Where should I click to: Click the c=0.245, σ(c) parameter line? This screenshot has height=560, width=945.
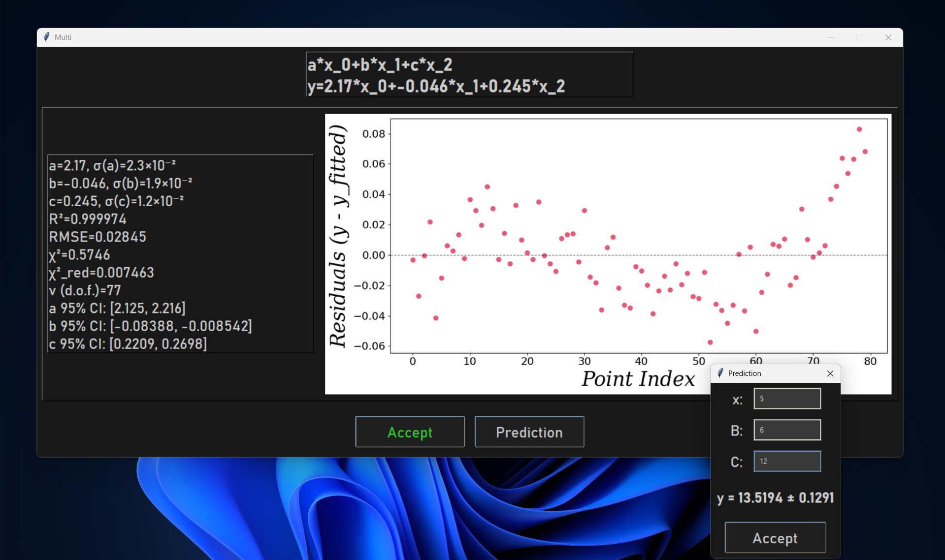coord(116,201)
